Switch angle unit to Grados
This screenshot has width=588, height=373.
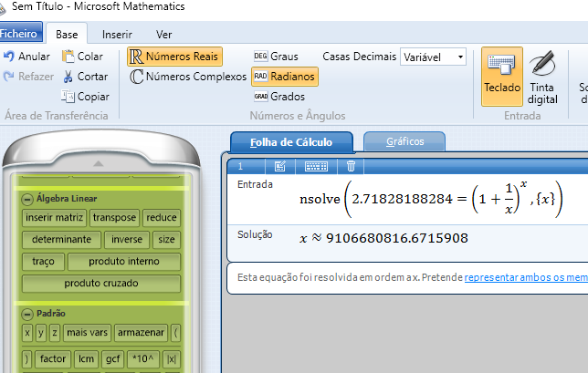pos(279,97)
